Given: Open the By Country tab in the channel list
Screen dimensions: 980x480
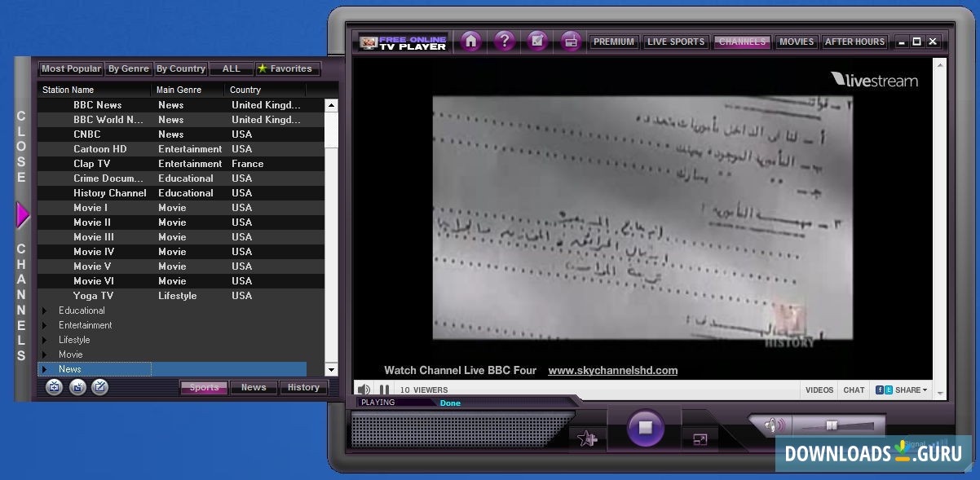Looking at the screenshot, I should (180, 68).
